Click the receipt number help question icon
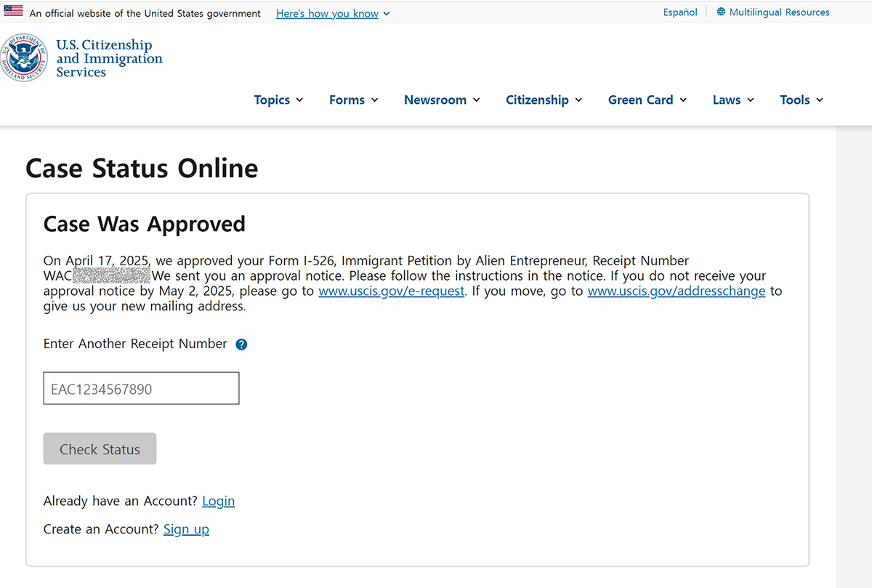The image size is (872, 588). (241, 345)
